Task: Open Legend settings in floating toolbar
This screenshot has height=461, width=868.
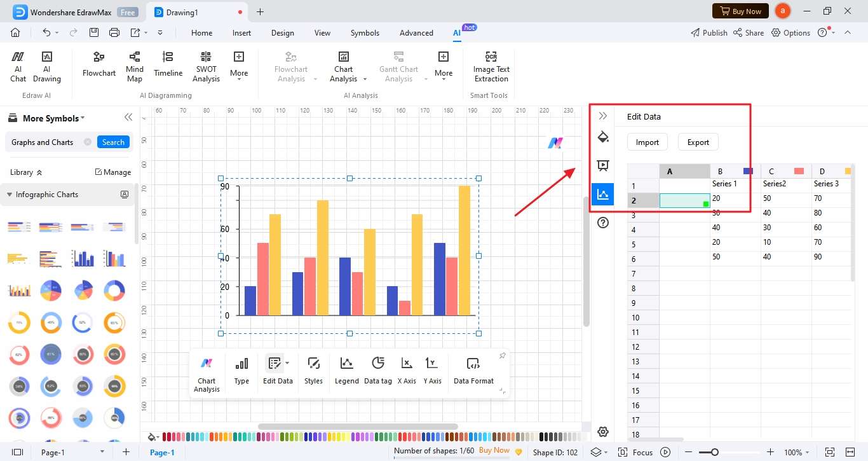Action: pyautogui.click(x=346, y=371)
